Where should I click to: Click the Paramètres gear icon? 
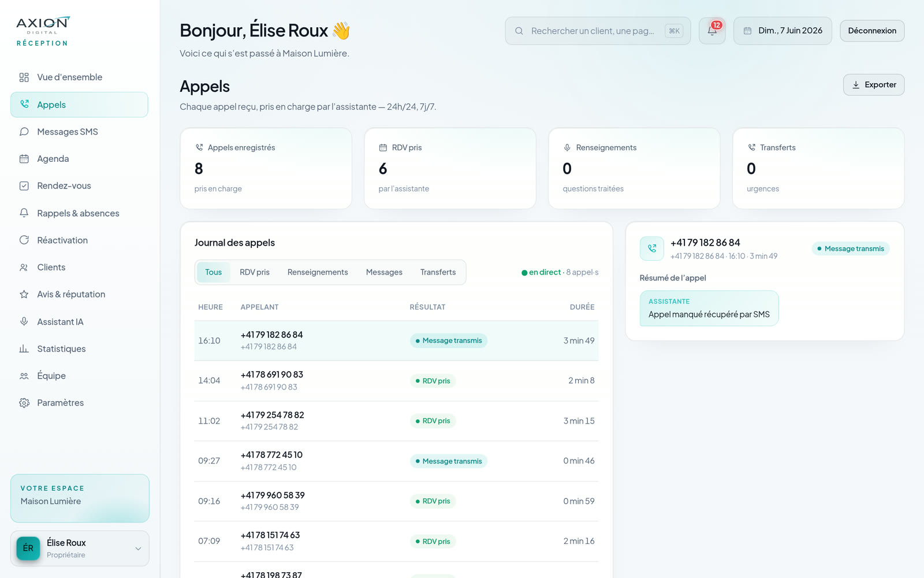pyautogui.click(x=24, y=403)
